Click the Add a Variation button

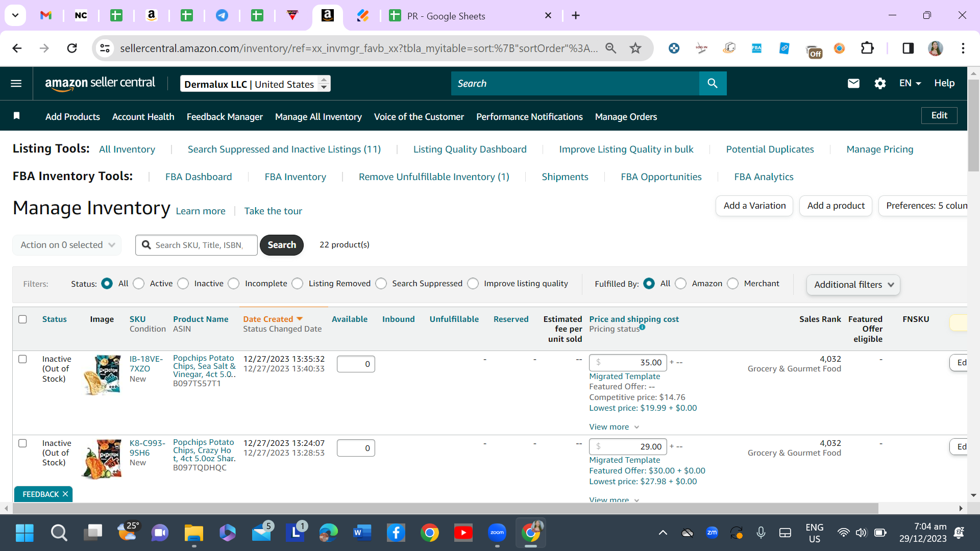coord(754,206)
